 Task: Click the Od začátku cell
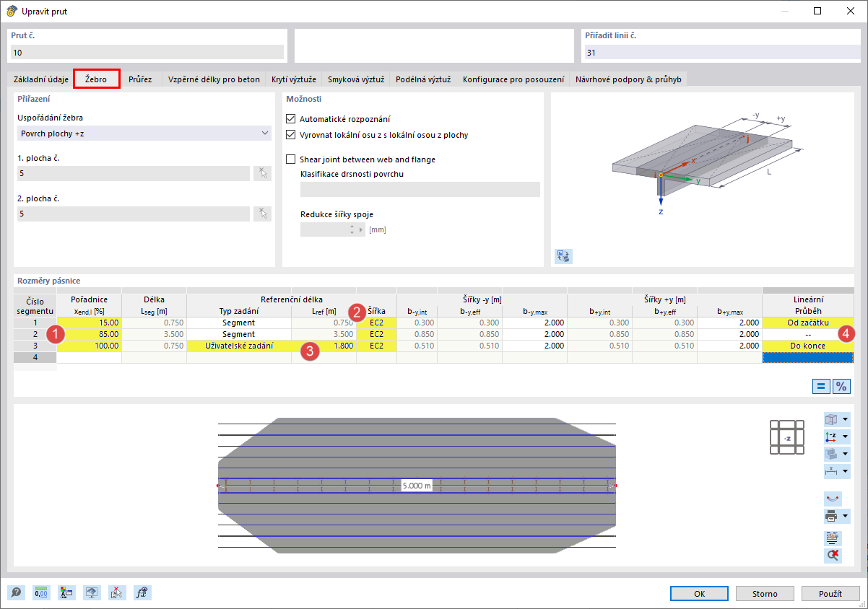click(x=808, y=323)
